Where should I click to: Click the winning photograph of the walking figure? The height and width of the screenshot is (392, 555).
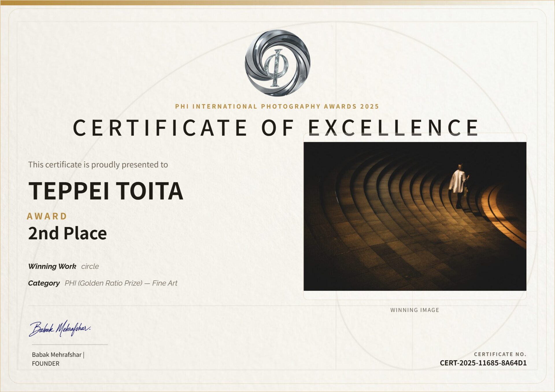(x=415, y=216)
